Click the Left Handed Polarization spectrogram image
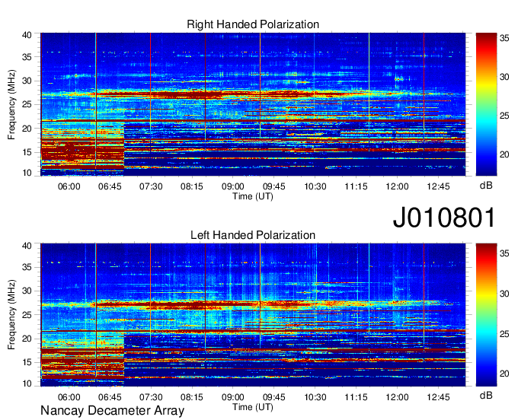This screenshot has height=420, width=518. coord(253,315)
